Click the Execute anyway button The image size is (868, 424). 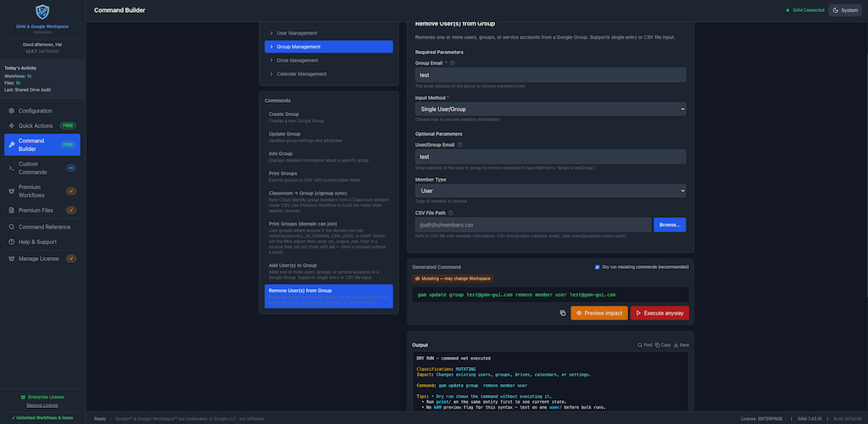659,313
